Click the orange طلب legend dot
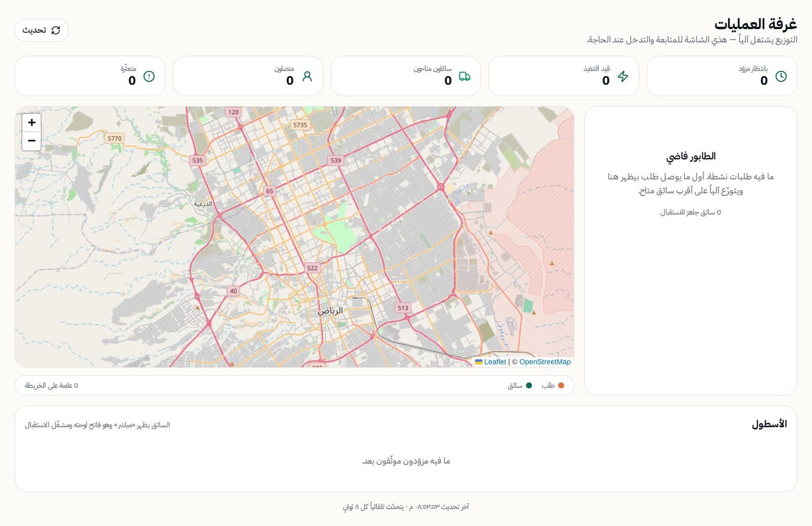This screenshot has width=812, height=526. coord(561,385)
